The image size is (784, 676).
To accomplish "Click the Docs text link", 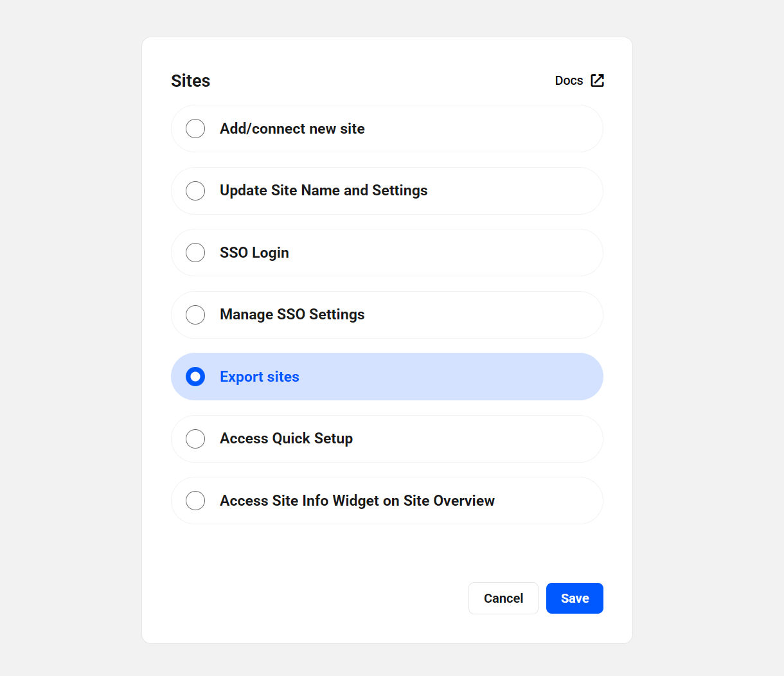I will coord(569,80).
